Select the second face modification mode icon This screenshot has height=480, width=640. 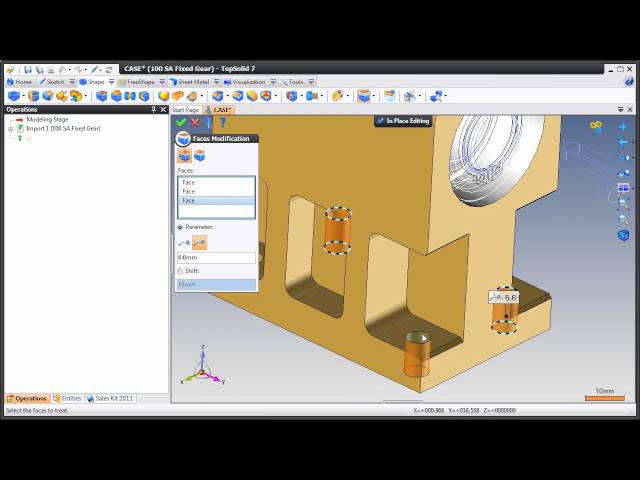click(x=199, y=156)
